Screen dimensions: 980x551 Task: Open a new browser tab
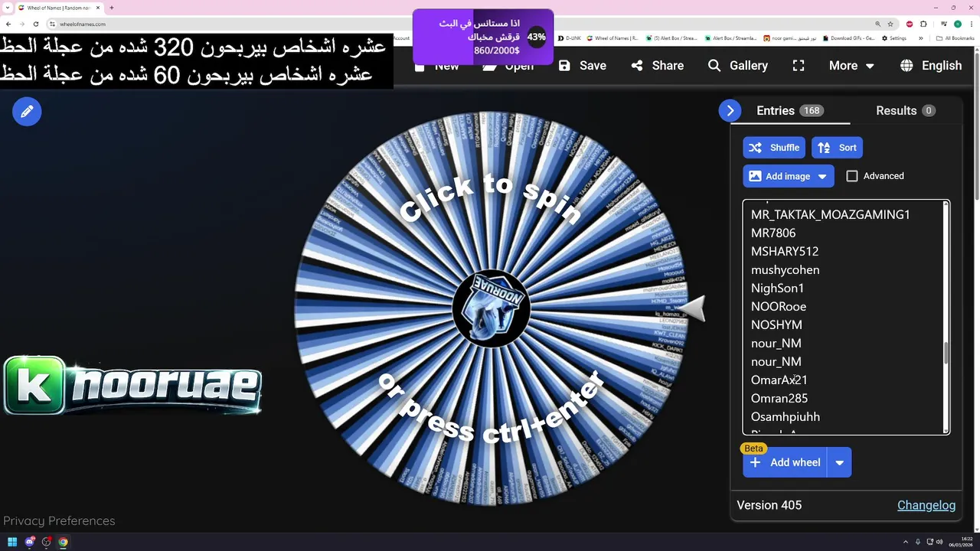(x=112, y=8)
